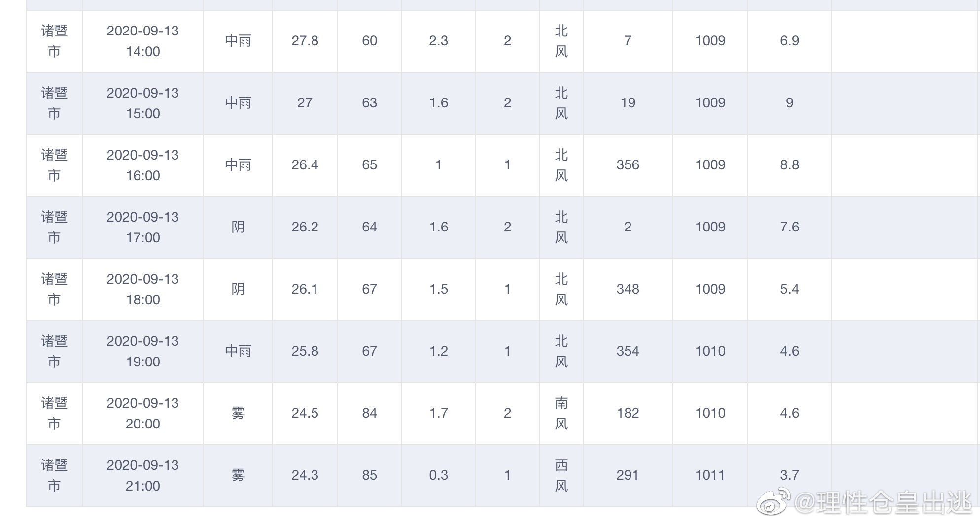Select pressure value 1011 in last row

coord(710,475)
